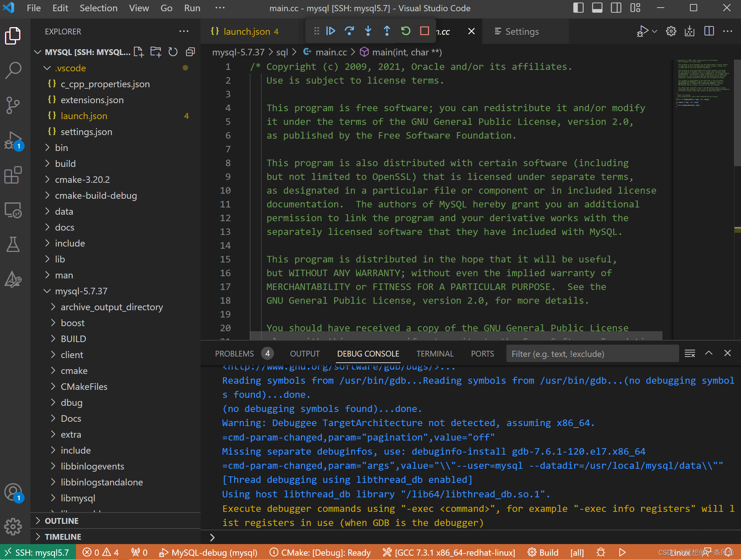Screen dimensions: 741x560
Task: Open the Run menu
Action: coord(192,8)
